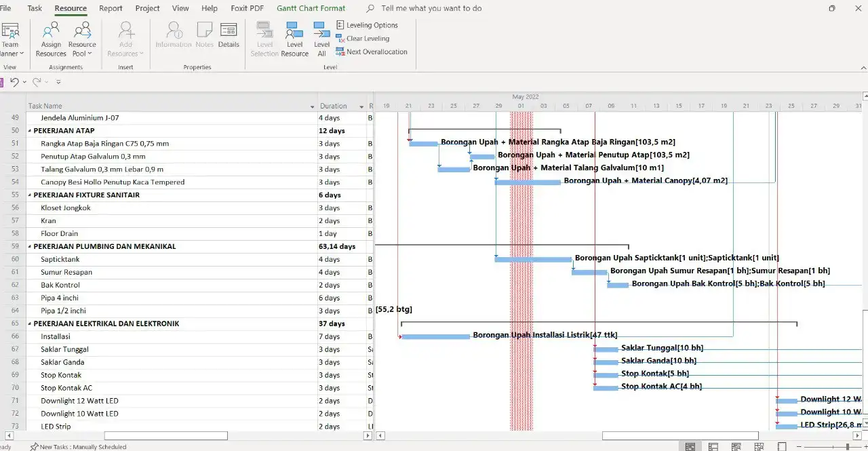
Task: Switch to the View tab
Action: coord(180,8)
